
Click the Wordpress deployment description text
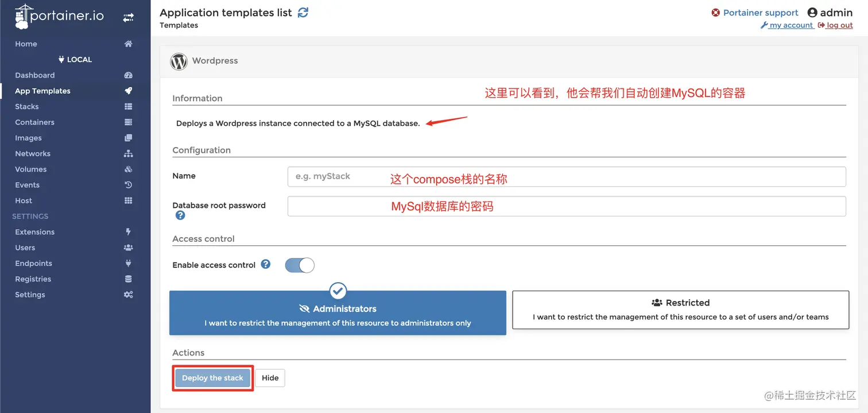(298, 123)
